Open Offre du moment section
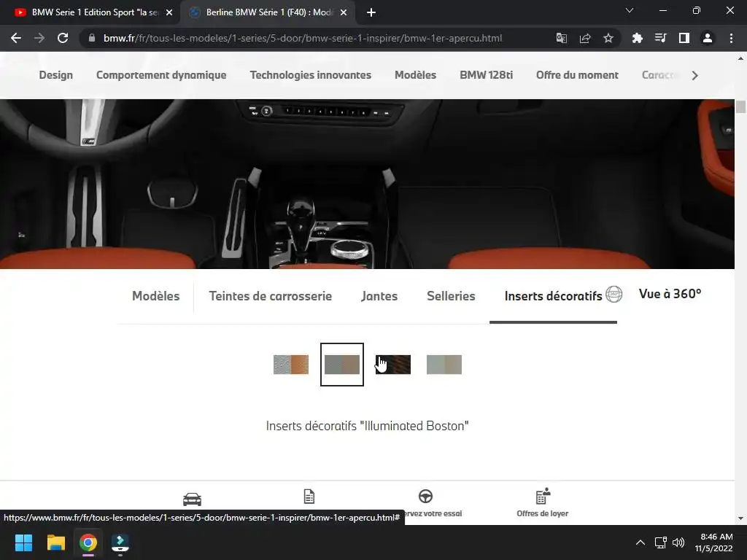Screen dimensions: 747x560 (578, 75)
